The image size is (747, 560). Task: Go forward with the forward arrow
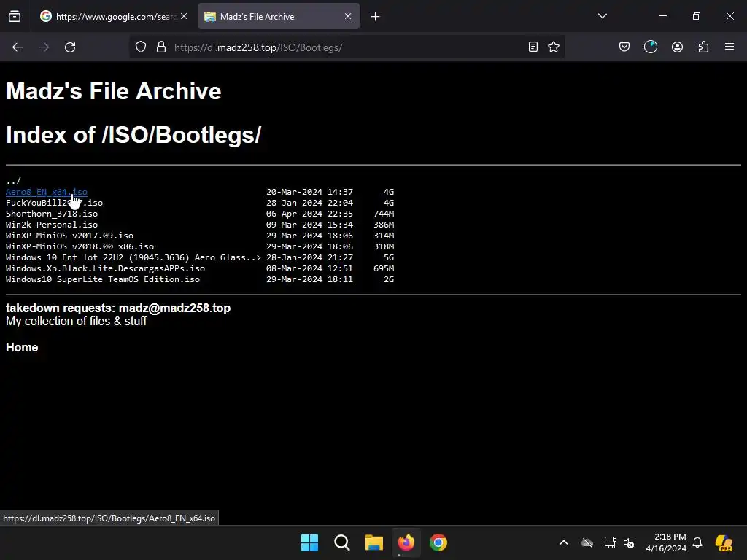pos(44,47)
